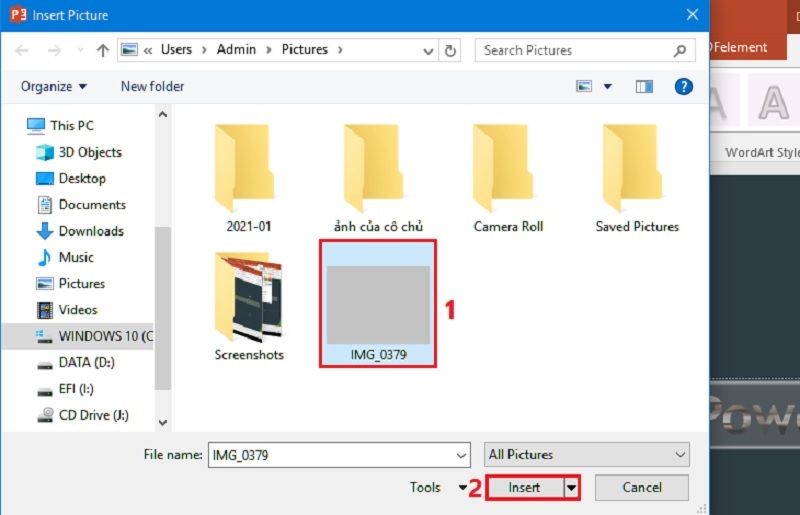Open the 2021-01 folder
Screen dimensions: 800x515
pyautogui.click(x=249, y=177)
